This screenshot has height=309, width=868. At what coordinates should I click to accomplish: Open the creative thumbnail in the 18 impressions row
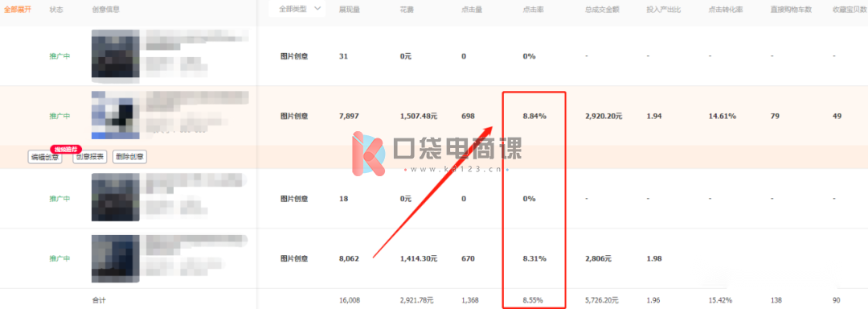pyautogui.click(x=115, y=198)
